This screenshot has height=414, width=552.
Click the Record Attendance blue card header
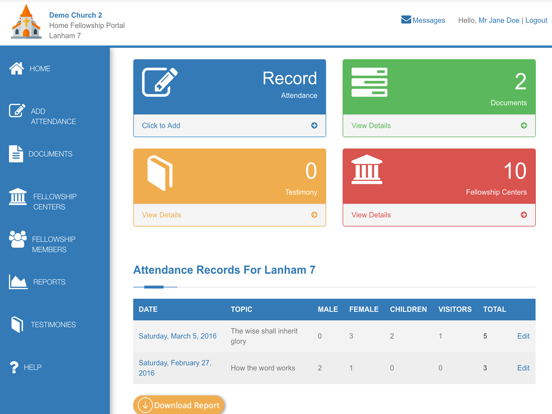pos(230,87)
